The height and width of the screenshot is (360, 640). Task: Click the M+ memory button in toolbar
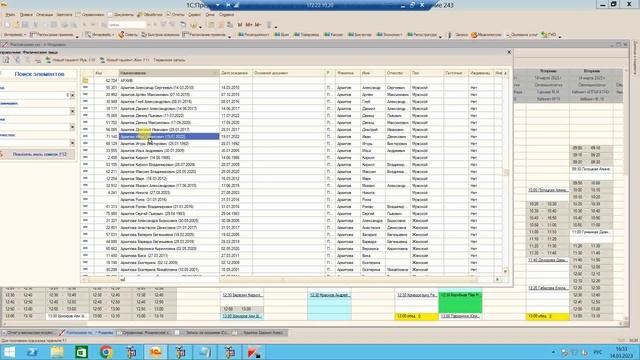click(x=249, y=25)
